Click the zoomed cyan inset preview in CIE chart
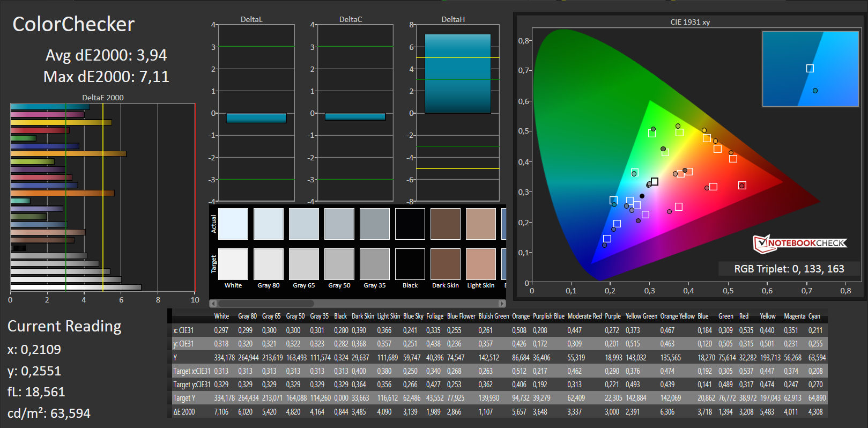Viewport: 868px width, 428px height. point(810,69)
